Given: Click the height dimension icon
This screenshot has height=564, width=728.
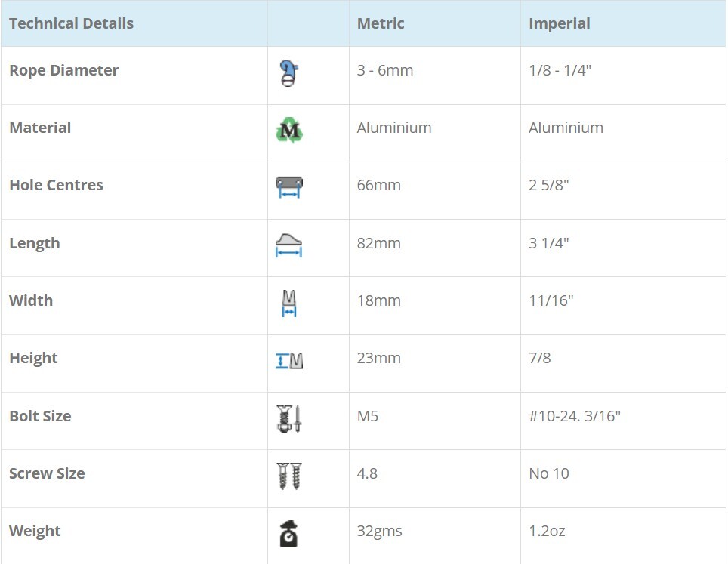Looking at the screenshot, I should [x=288, y=360].
